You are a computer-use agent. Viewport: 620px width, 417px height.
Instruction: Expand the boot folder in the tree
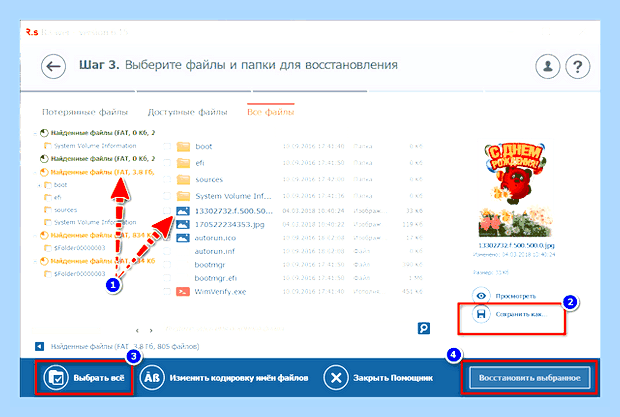[40, 185]
